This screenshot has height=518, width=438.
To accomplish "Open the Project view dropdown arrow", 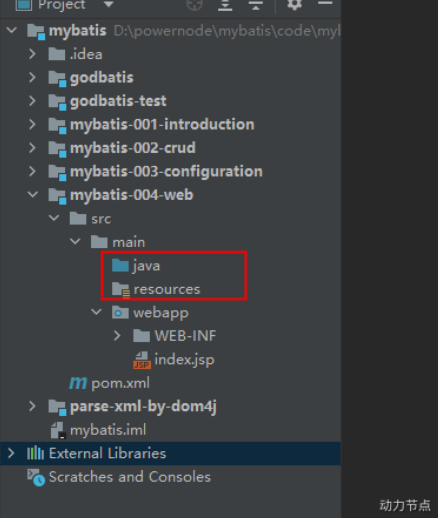I will [109, 5].
